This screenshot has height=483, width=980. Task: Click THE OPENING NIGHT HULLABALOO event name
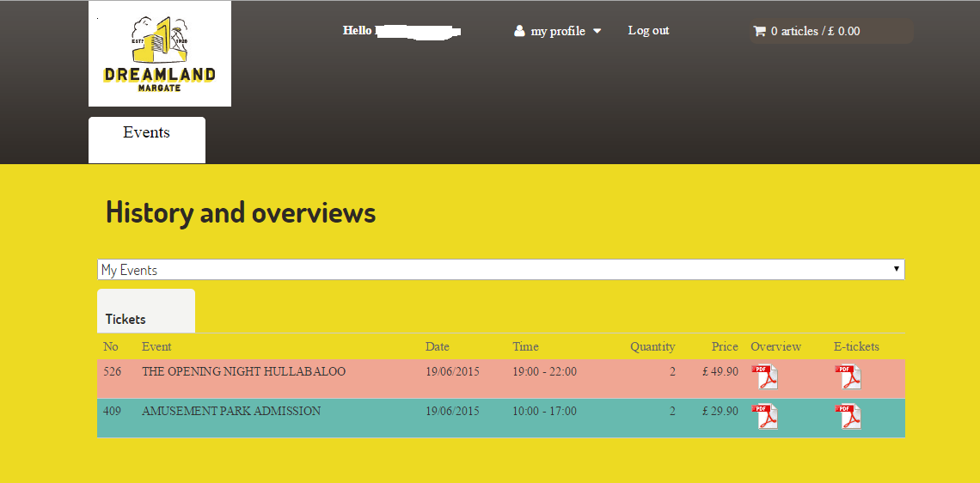[x=244, y=371]
